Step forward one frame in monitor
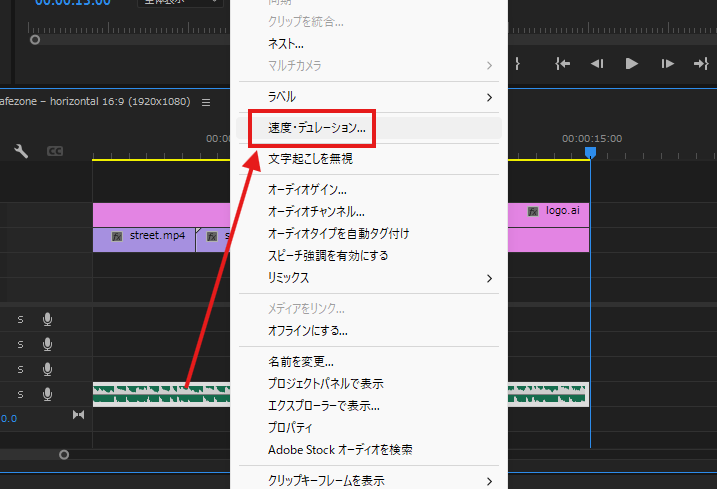Image resolution: width=717 pixels, height=489 pixels. [667, 63]
